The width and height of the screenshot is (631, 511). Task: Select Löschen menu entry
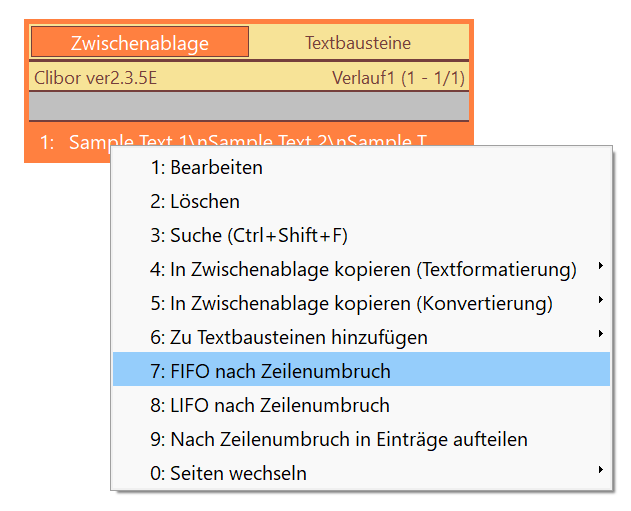(x=361, y=201)
